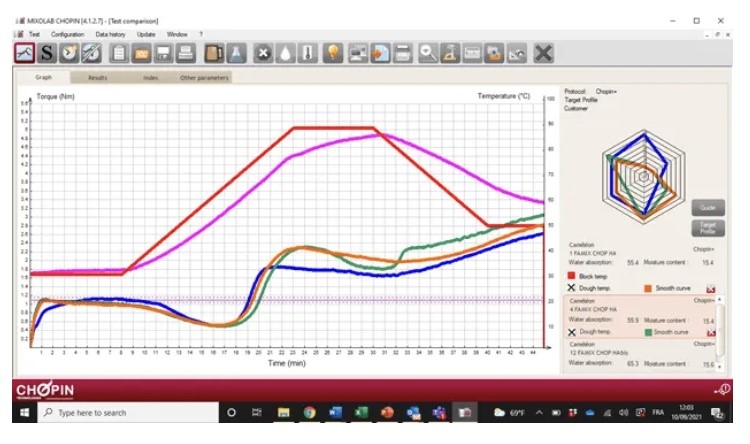Open the Other parameters tab

click(204, 77)
